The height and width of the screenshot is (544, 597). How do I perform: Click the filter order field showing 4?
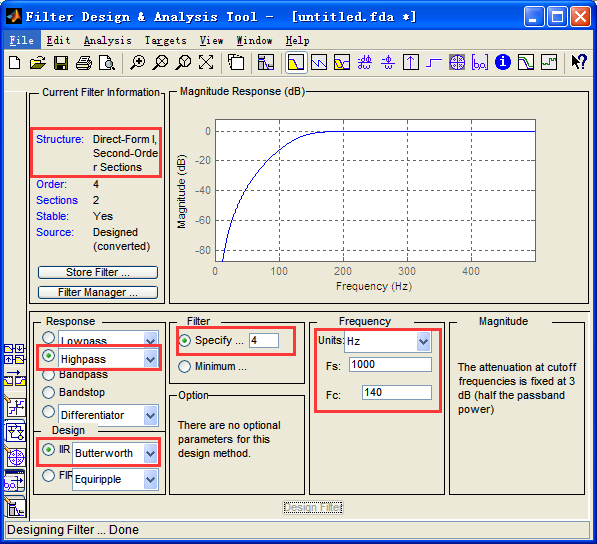point(264,340)
